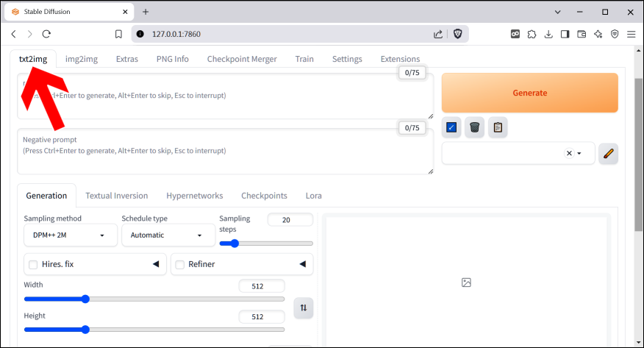The image size is (644, 348).
Task: Click the clipboard paste-styles icon
Action: click(x=498, y=127)
